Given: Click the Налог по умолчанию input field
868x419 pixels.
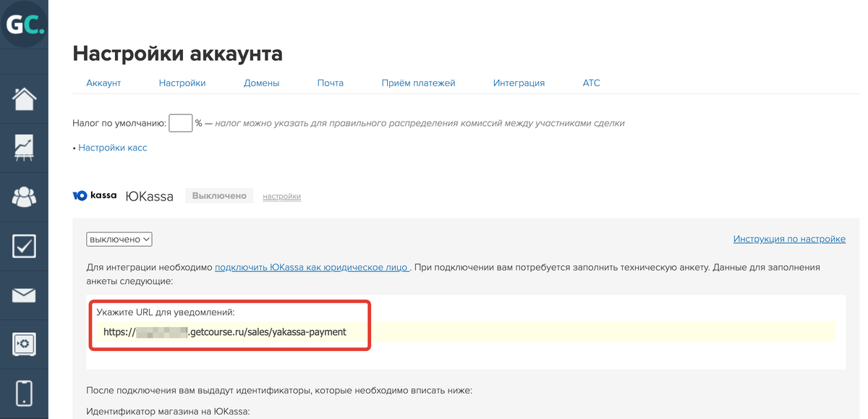Looking at the screenshot, I should pyautogui.click(x=180, y=123).
